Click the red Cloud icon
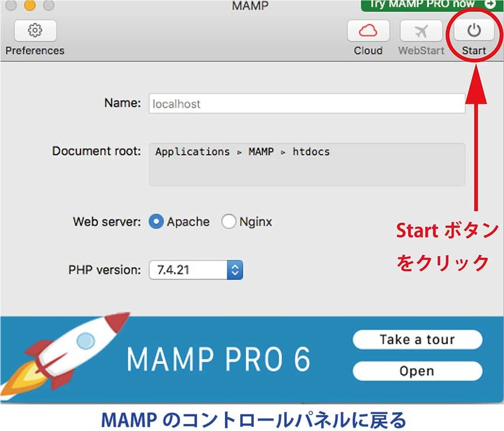The height and width of the screenshot is (431, 504). pos(368,31)
